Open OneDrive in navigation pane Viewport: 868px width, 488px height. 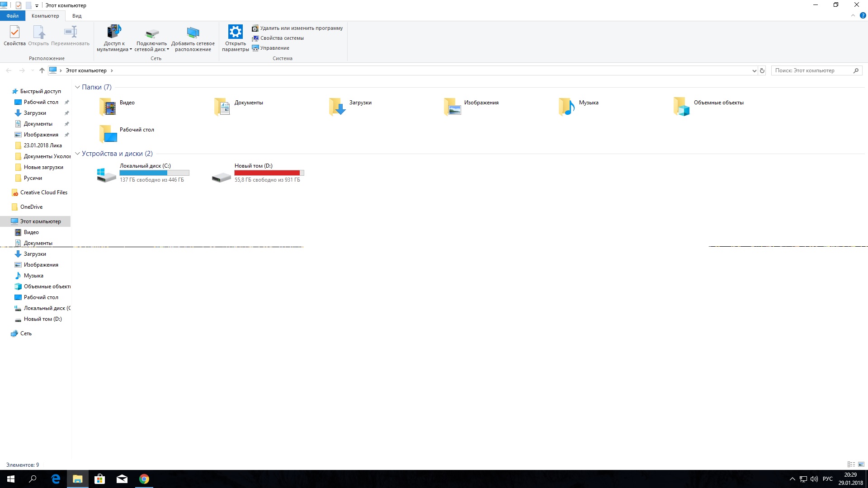point(32,206)
